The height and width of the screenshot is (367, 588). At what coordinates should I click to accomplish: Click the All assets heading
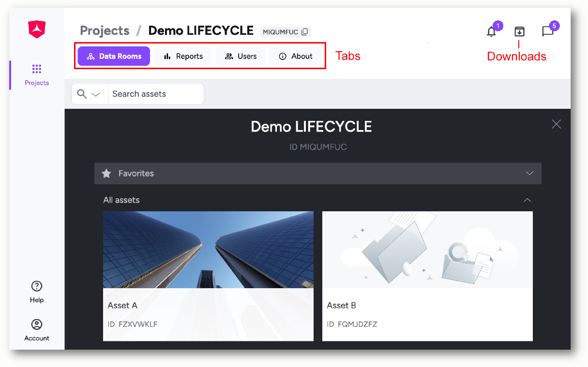pos(121,200)
